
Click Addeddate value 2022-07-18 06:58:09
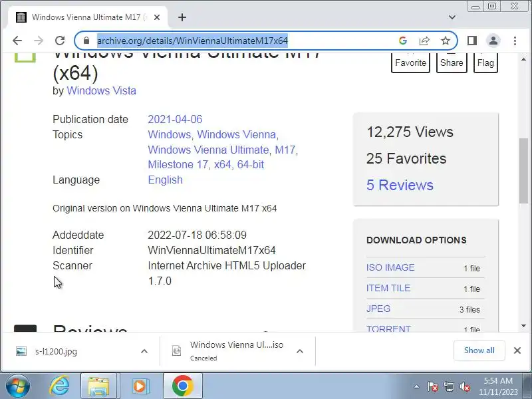point(197,235)
